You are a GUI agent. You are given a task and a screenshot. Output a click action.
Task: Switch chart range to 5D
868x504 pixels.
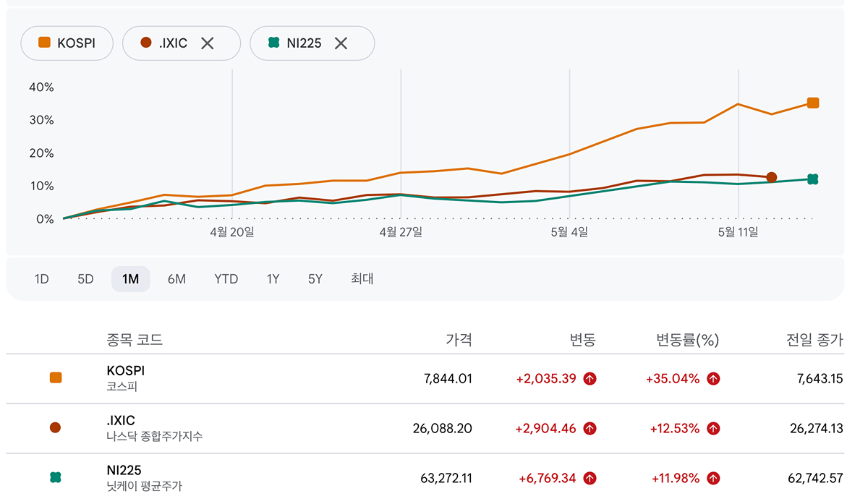tap(85, 279)
